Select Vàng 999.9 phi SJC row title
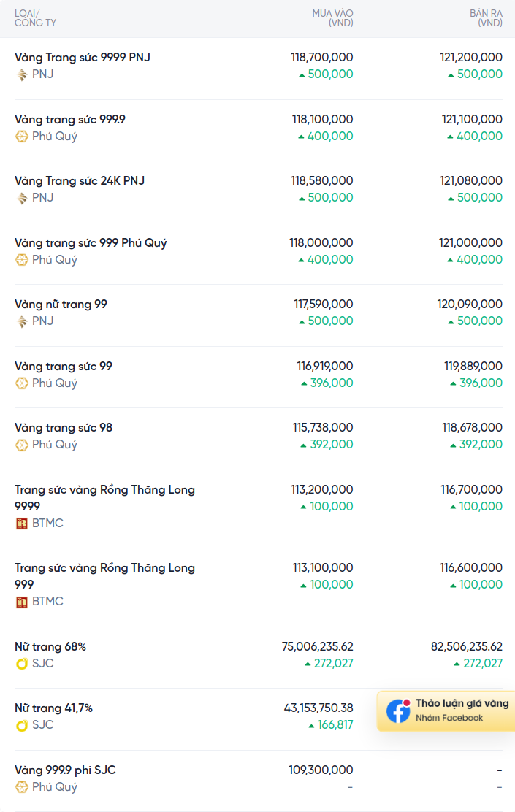Image resolution: width=515 pixels, height=812 pixels. click(x=65, y=770)
